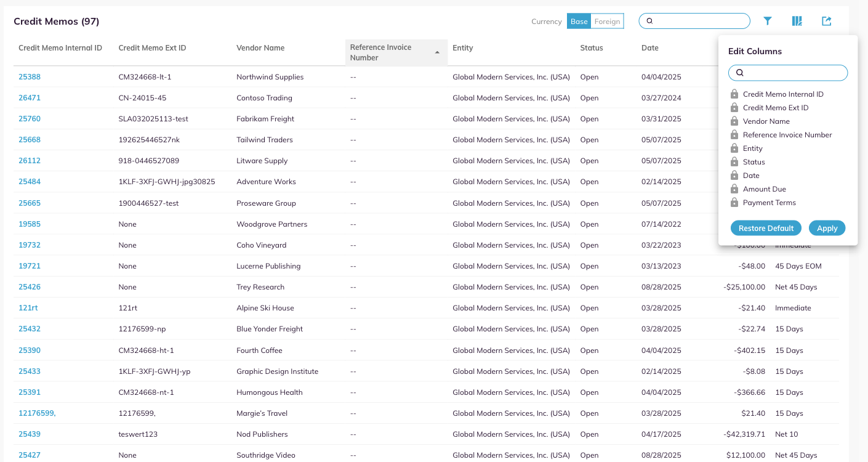Viewport: 868px width, 462px height.
Task: Open credit memo 121rt
Action: point(28,308)
